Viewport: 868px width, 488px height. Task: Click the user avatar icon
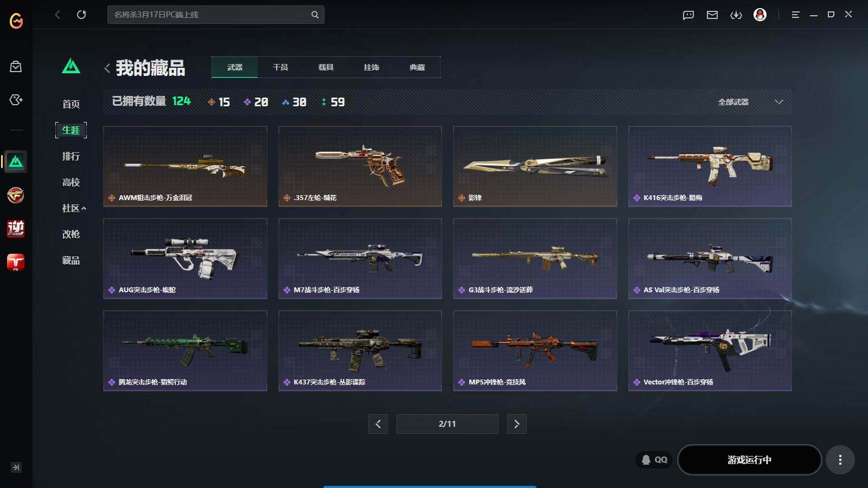click(x=760, y=15)
